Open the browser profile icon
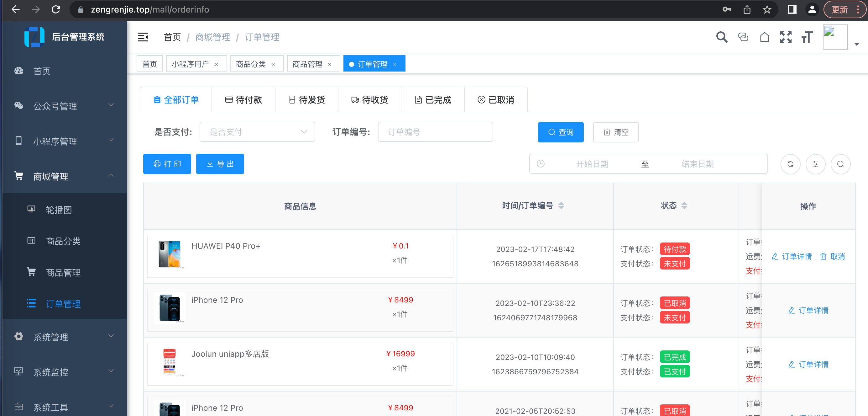Image resolution: width=868 pixels, height=416 pixels. click(812, 9)
